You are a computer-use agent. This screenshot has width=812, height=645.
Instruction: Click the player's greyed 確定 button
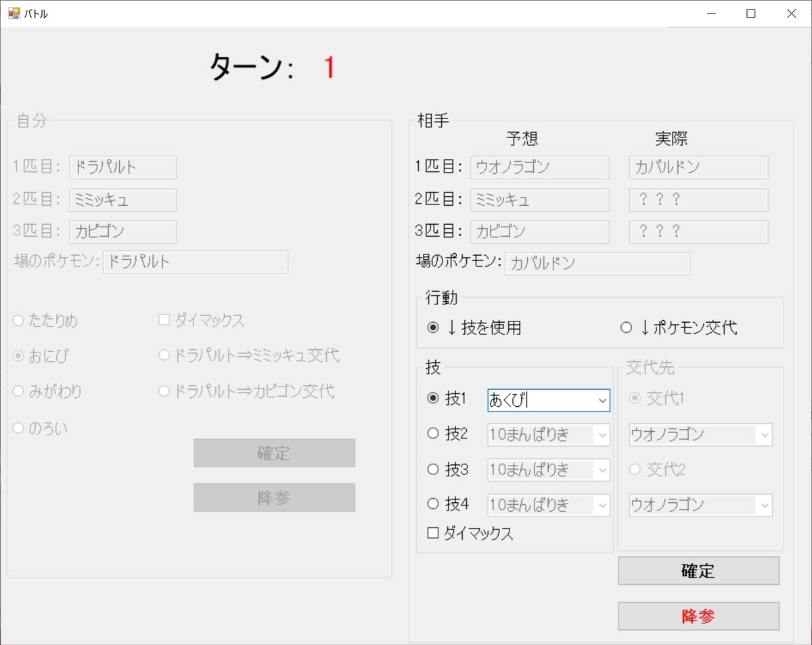(274, 453)
